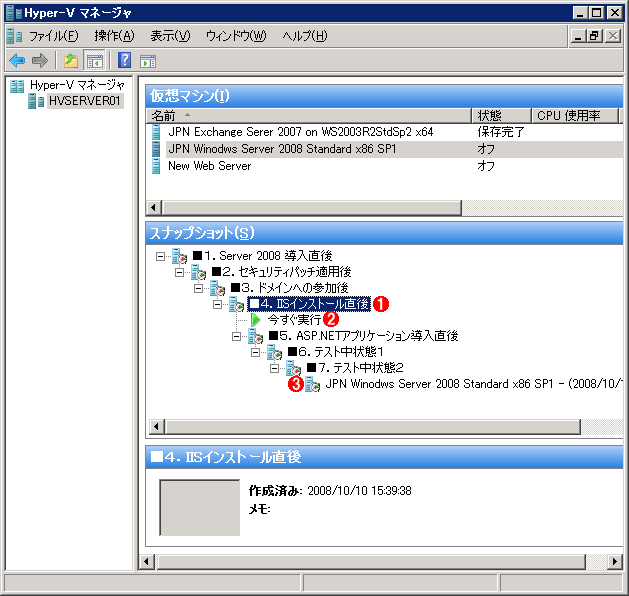Click the last snapshot icon dated 2008/10
This screenshot has height=596, width=629.
(x=312, y=384)
